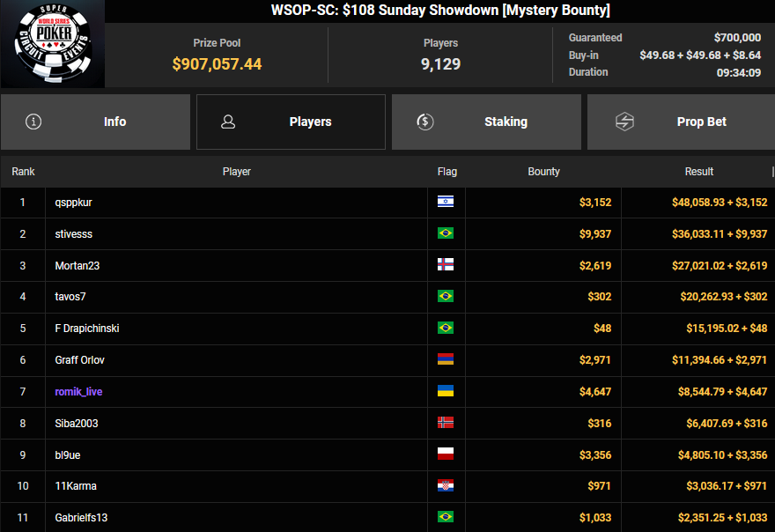
Task: Click the Player column header
Action: click(x=236, y=172)
